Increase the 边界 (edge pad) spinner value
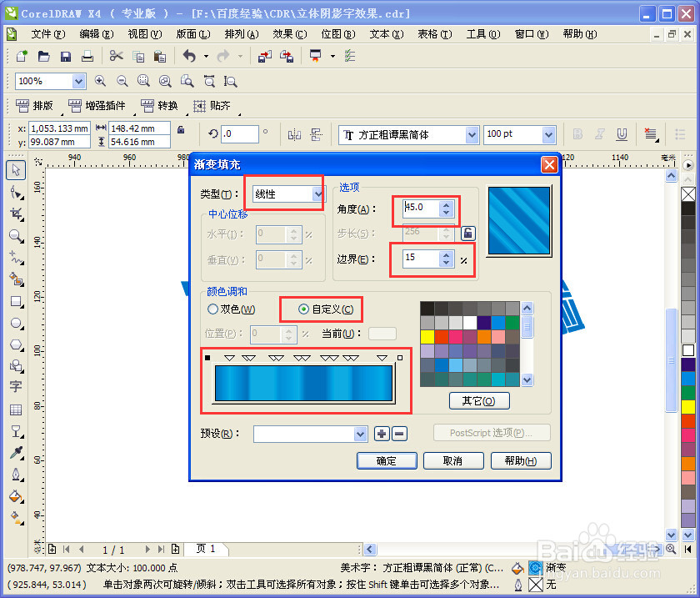The image size is (700, 598). [446, 255]
